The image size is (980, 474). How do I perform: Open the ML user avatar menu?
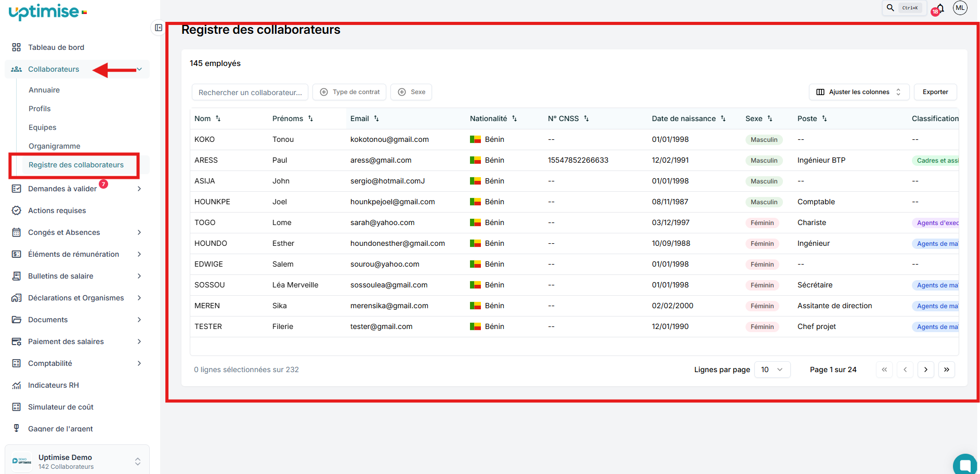960,8
